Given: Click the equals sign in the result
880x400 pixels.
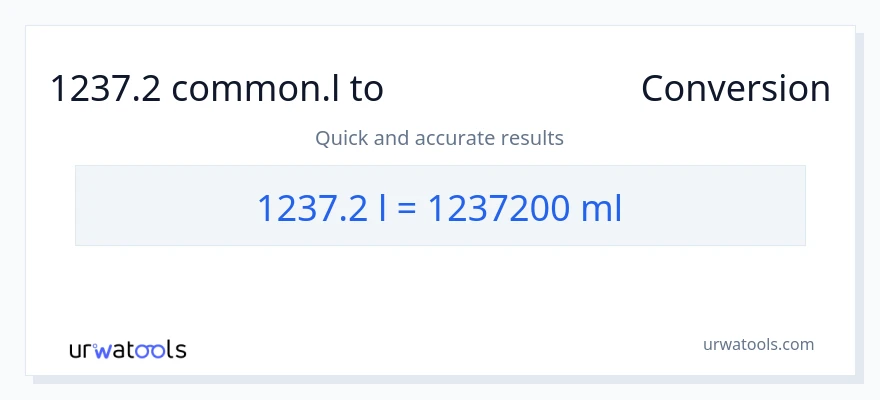Looking at the screenshot, I should (408, 209).
